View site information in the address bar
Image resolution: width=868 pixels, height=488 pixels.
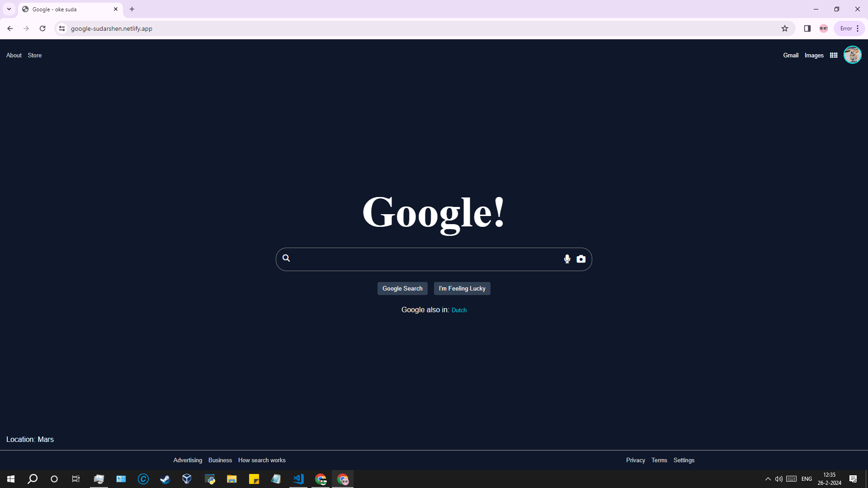pos(62,28)
